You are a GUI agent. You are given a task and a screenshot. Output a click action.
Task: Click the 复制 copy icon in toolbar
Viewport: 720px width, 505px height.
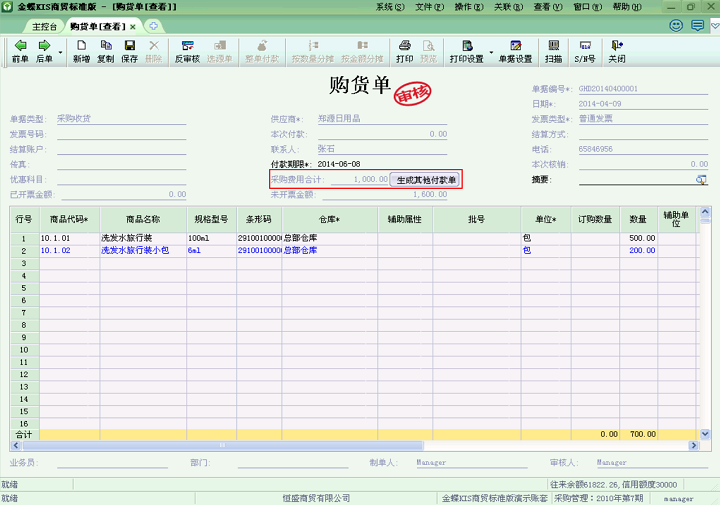[105, 46]
